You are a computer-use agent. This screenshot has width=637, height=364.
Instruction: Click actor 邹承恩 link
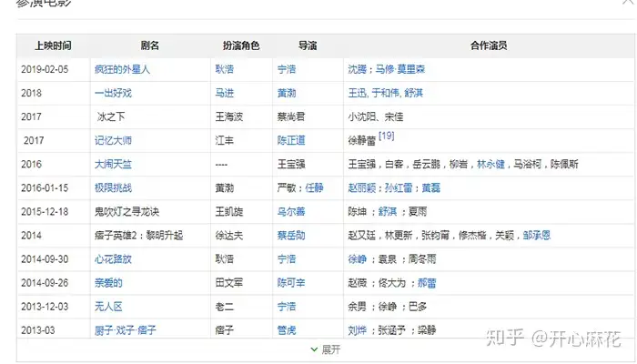(x=537, y=235)
